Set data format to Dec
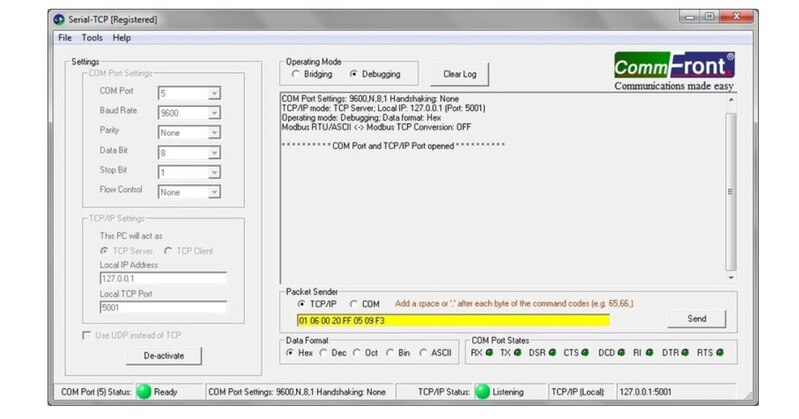The height and width of the screenshot is (419, 799). (323, 353)
